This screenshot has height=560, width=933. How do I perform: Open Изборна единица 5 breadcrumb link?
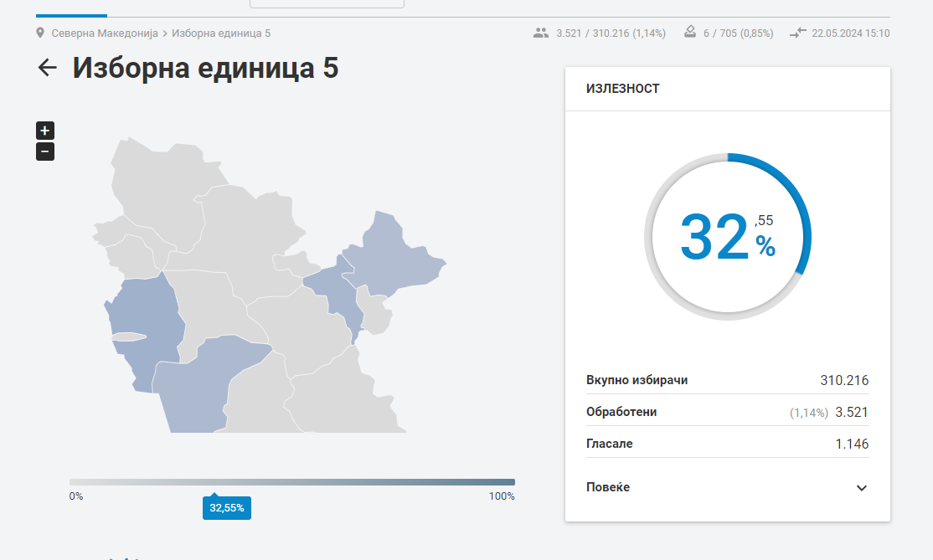coord(221,33)
